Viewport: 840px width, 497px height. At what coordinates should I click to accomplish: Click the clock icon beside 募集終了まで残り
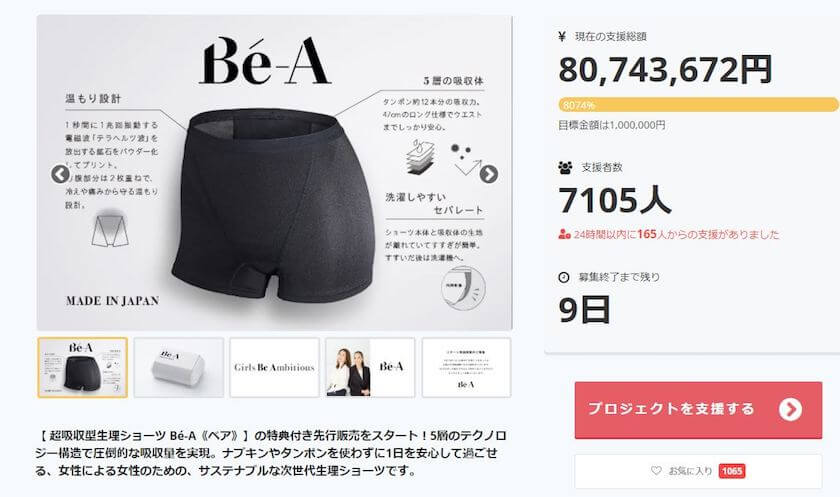click(x=564, y=277)
